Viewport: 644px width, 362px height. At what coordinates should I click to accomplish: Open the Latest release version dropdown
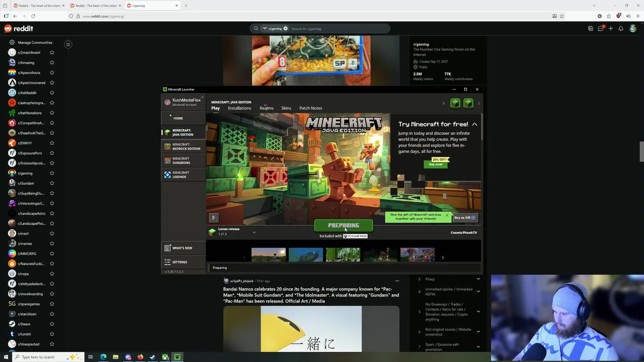[254, 232]
